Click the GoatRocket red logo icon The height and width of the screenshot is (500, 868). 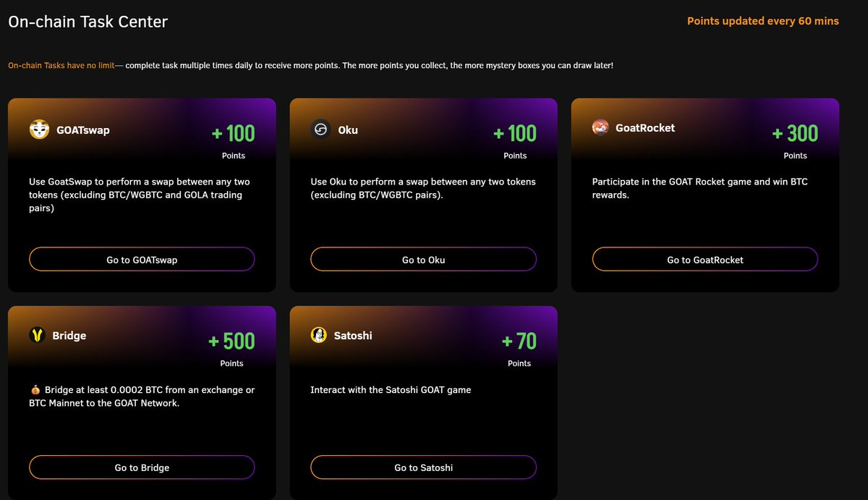(600, 128)
